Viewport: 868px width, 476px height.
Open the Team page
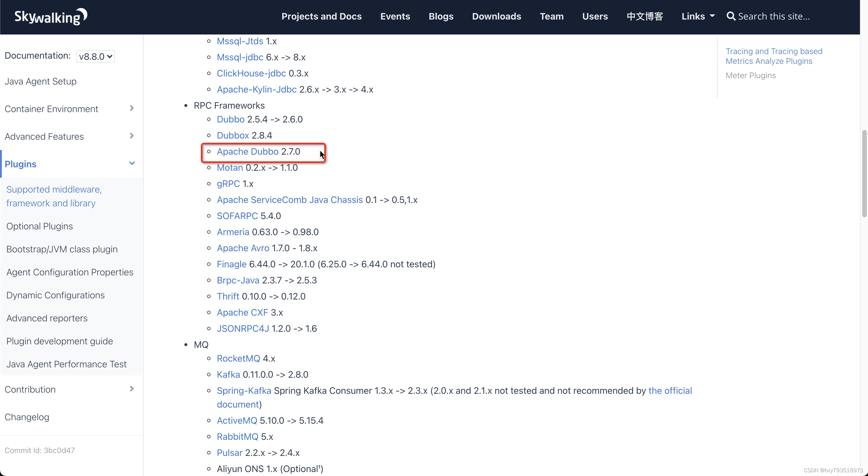click(x=551, y=16)
